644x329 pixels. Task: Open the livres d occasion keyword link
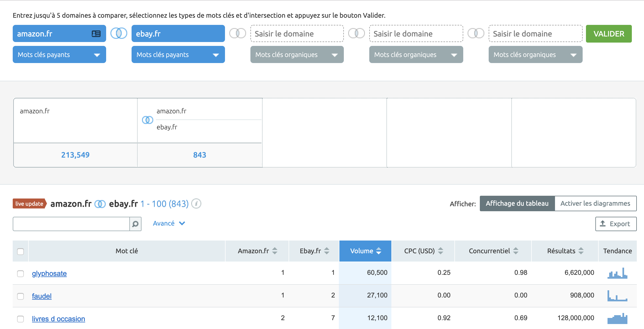coord(58,319)
